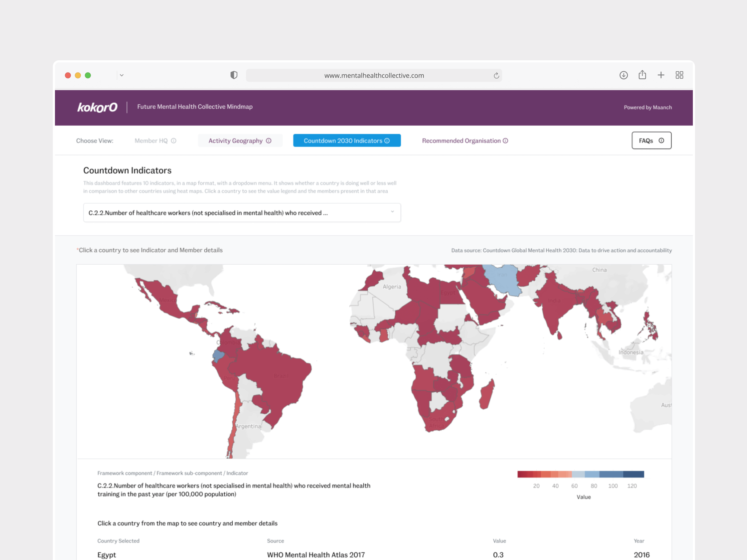Click the info icon next to Member HQ
The image size is (747, 560).
pos(174,141)
